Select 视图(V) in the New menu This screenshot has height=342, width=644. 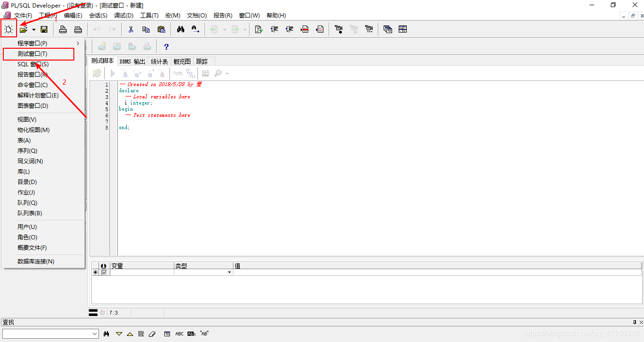[x=44, y=120]
